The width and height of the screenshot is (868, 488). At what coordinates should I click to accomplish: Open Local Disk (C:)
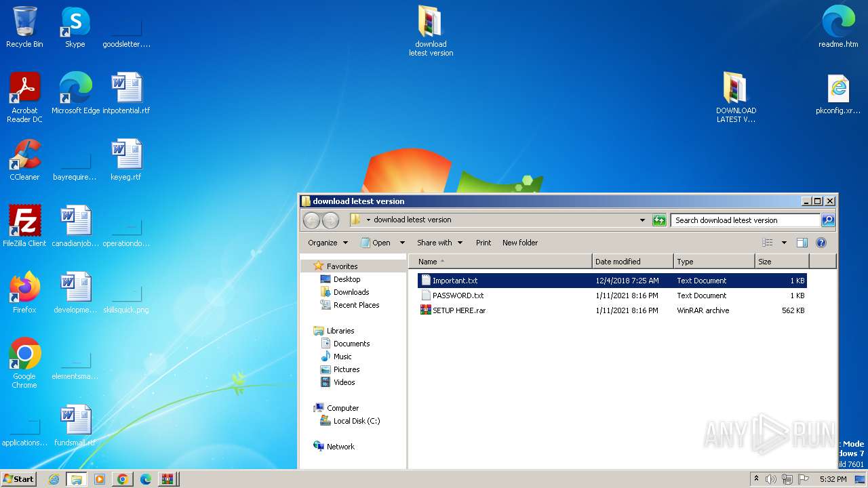click(x=350, y=421)
